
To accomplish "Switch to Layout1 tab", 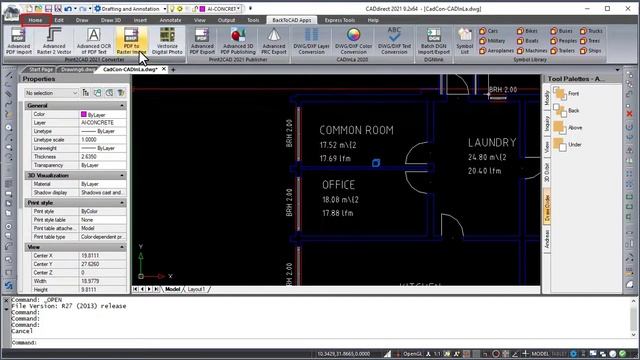I will [x=196, y=289].
